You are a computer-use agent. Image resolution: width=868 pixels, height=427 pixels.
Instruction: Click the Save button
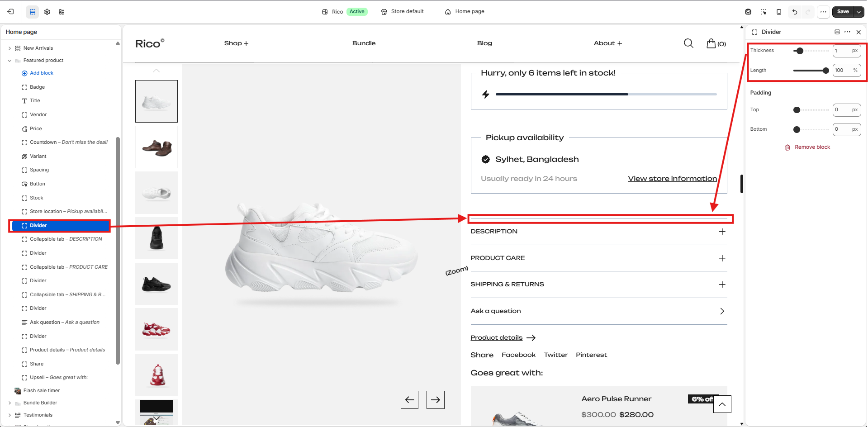pyautogui.click(x=843, y=12)
